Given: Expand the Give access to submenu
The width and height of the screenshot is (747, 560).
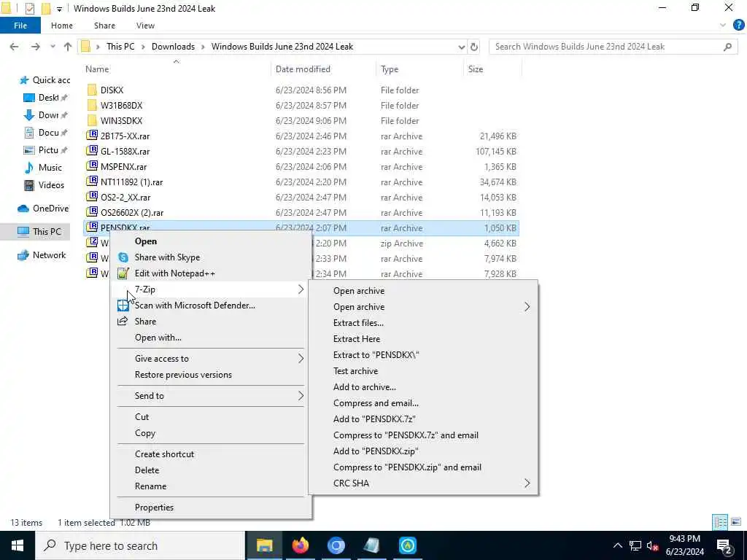Looking at the screenshot, I should click(x=301, y=359).
